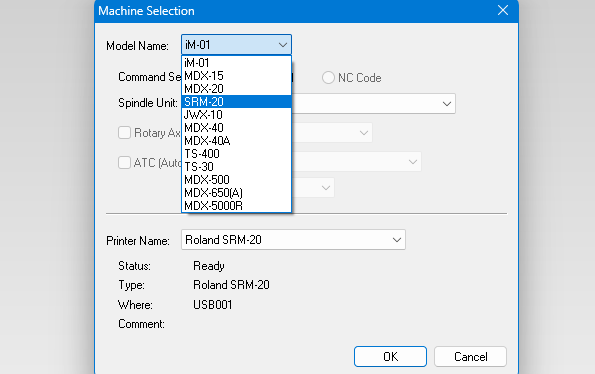
Task: Choose MDX-5000R from the model list
Action: click(x=236, y=206)
